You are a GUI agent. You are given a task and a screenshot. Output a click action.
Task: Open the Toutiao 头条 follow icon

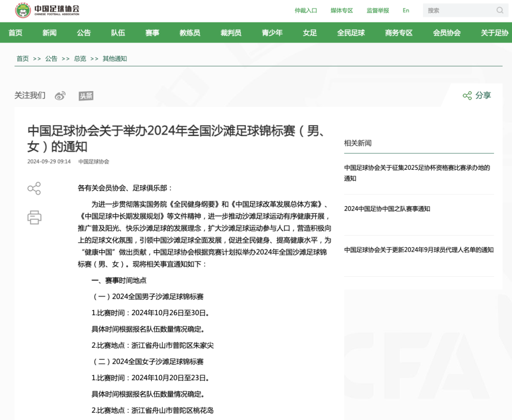(86, 96)
